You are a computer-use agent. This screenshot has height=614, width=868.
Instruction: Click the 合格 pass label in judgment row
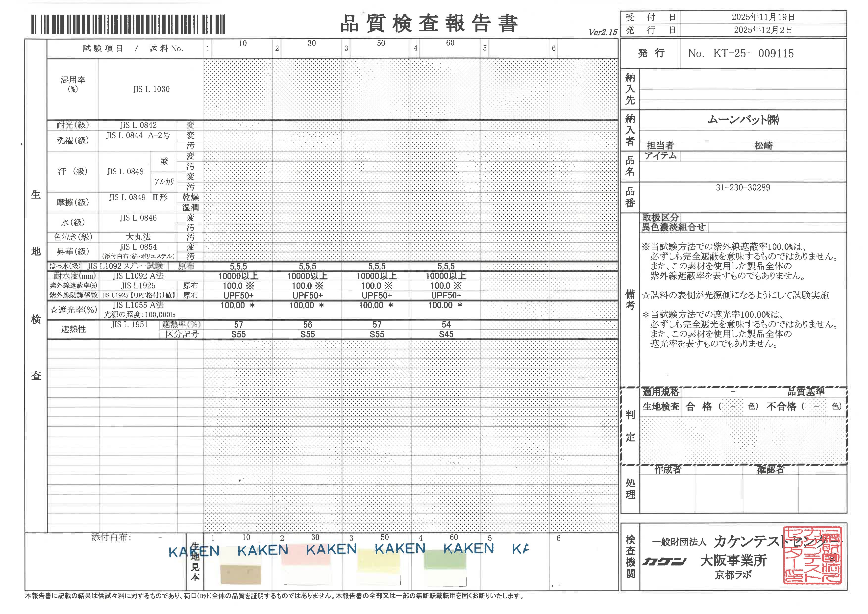699,407
